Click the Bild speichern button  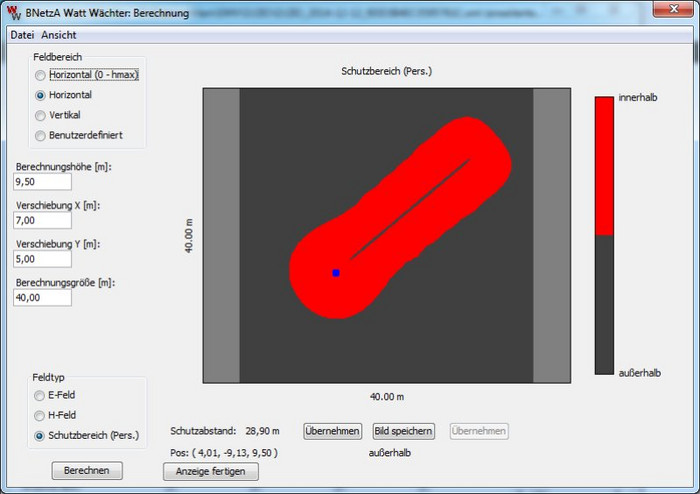(x=404, y=431)
